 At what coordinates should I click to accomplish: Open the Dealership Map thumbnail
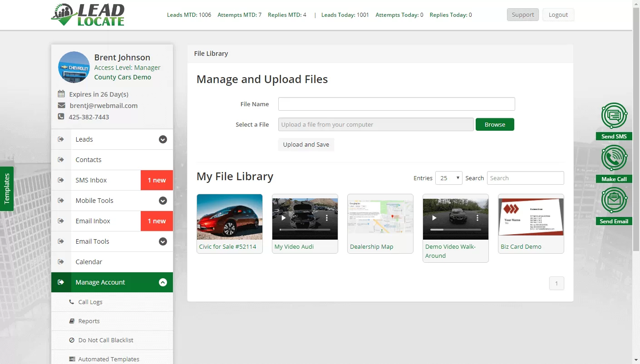[380, 217]
